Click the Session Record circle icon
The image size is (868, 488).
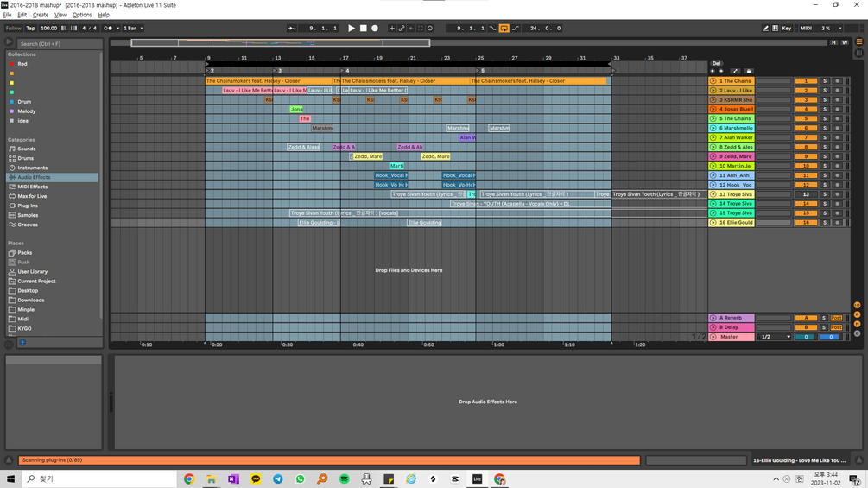[x=430, y=29]
